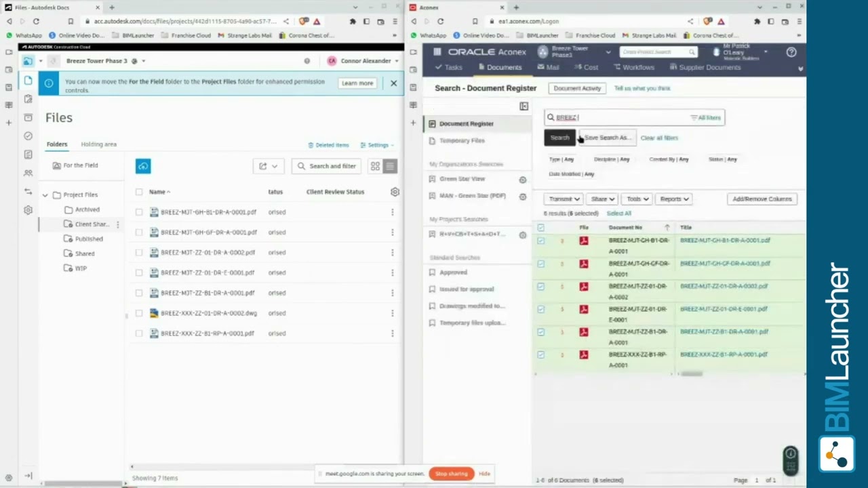Open the Reports dropdown in Aconex
The width and height of the screenshot is (868, 488).
pos(674,199)
